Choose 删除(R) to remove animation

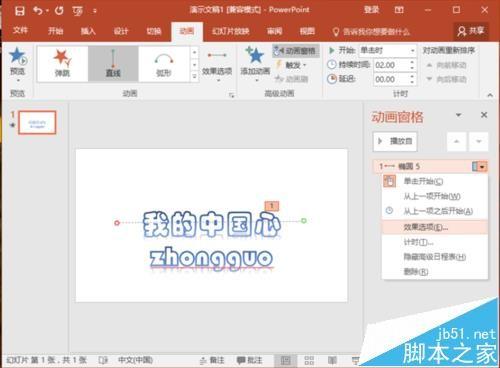point(435,271)
